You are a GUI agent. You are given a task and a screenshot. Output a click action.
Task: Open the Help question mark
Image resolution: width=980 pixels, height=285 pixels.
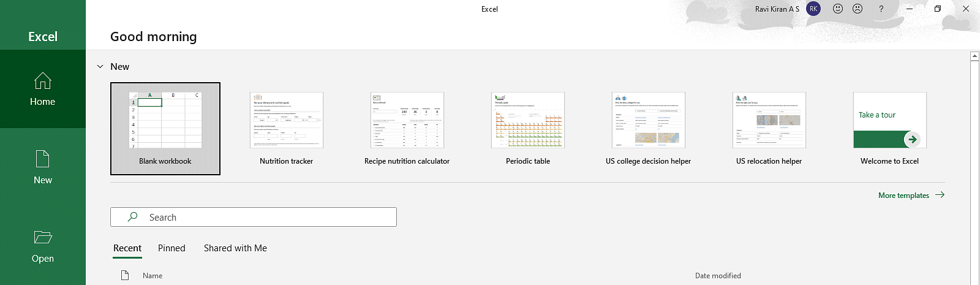coord(881,9)
